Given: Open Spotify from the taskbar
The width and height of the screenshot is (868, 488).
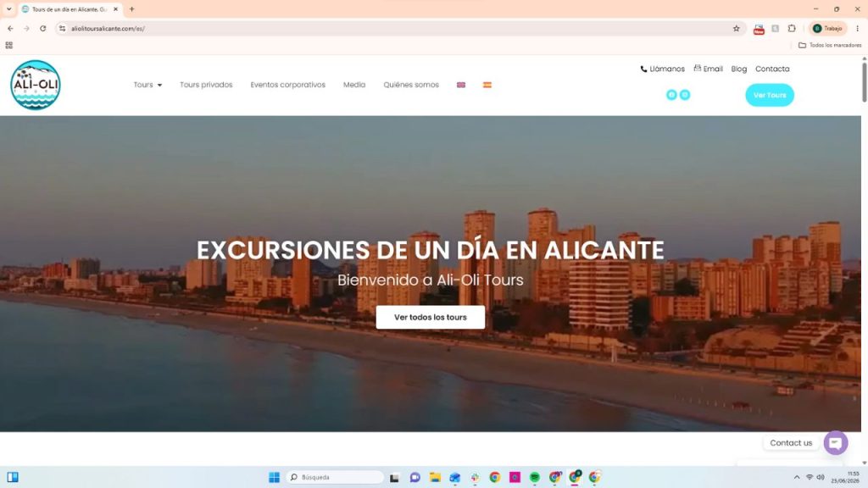Looking at the screenshot, I should click(x=535, y=478).
